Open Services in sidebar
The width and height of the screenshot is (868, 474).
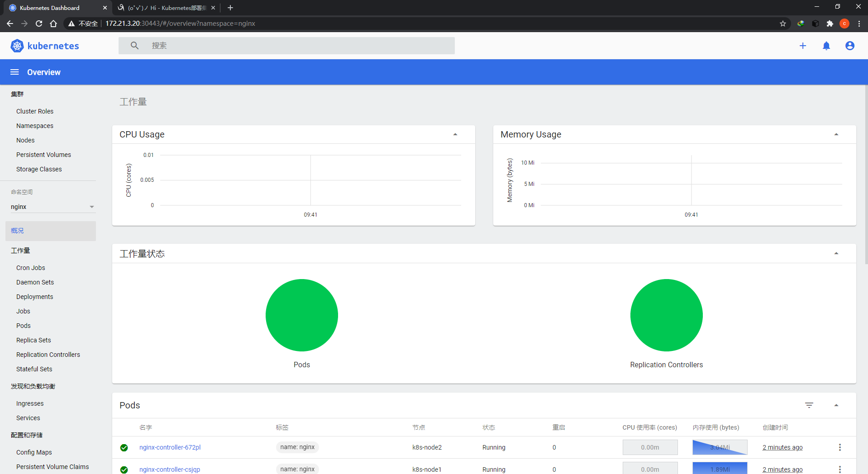(x=28, y=418)
